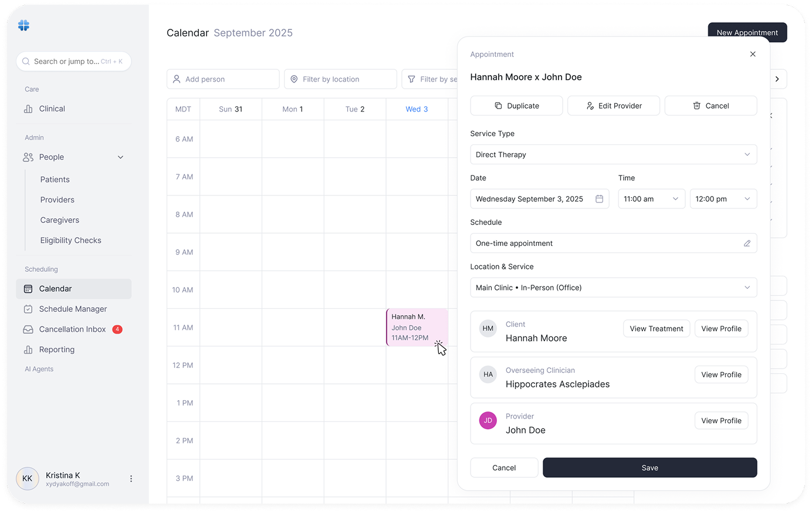This screenshot has width=812, height=513.
Task: Click the Save button
Action: 649,468
